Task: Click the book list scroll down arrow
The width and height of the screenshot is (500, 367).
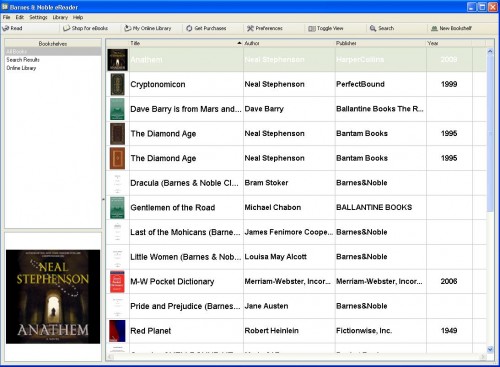Action: [490, 349]
